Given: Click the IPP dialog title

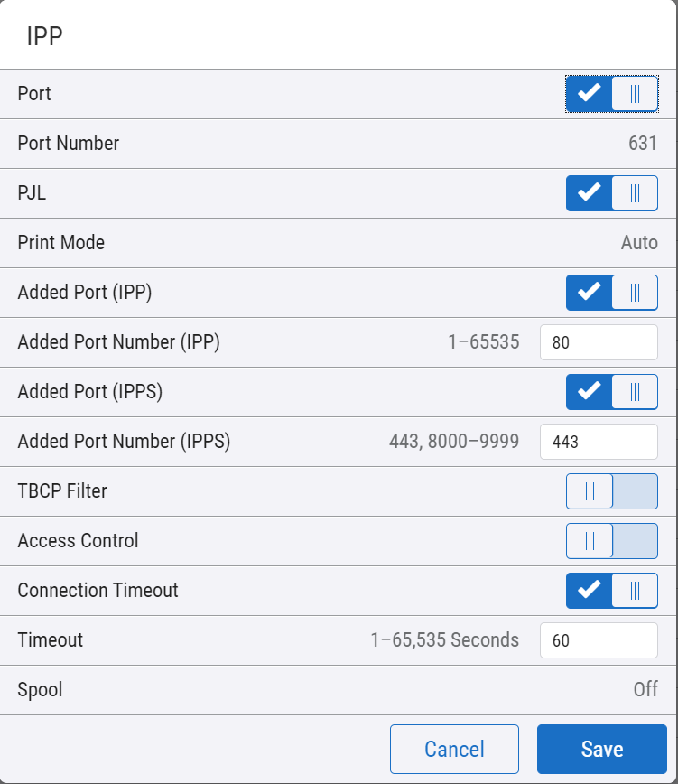Looking at the screenshot, I should [44, 37].
